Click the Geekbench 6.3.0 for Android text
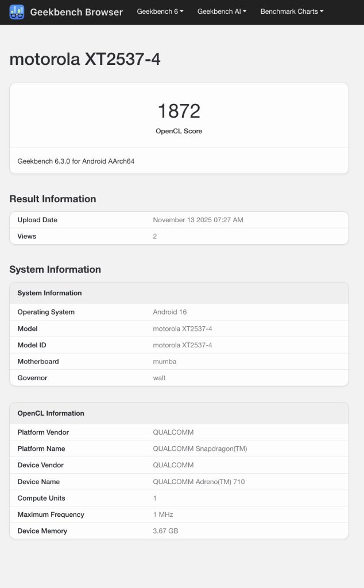The width and height of the screenshot is (364, 588). 75,161
